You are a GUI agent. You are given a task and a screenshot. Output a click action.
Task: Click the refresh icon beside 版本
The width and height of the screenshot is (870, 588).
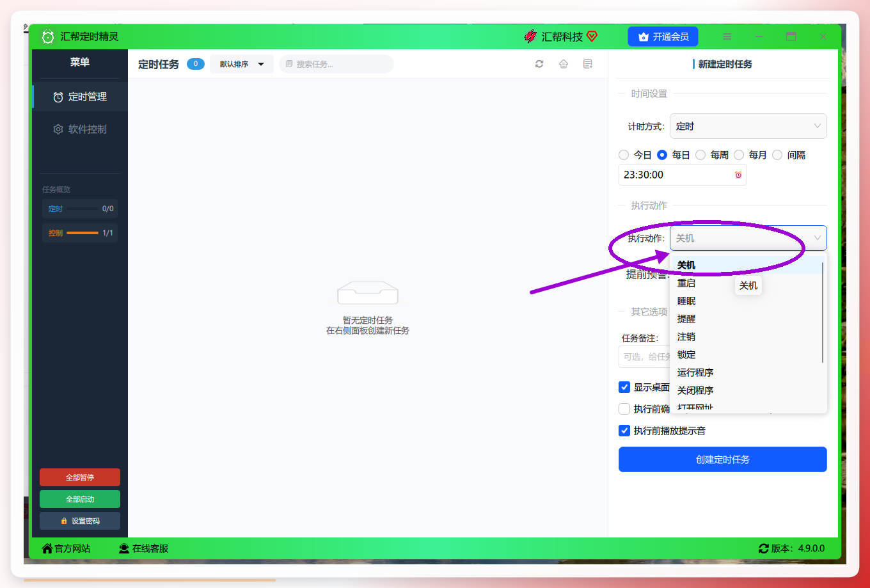(764, 548)
